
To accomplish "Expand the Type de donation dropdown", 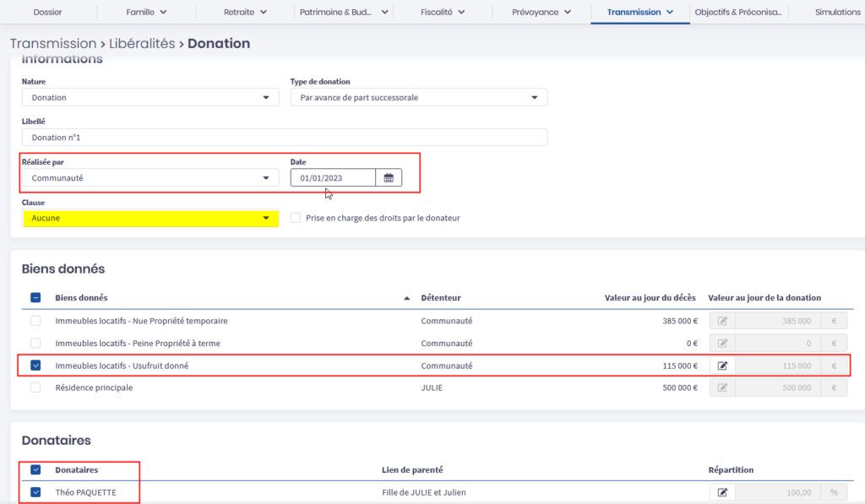I will coord(418,97).
